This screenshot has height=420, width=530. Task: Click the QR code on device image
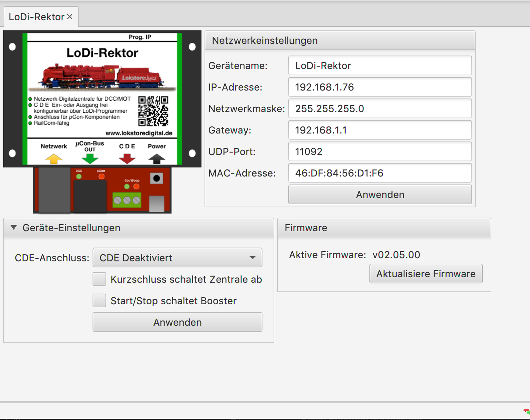click(153, 111)
